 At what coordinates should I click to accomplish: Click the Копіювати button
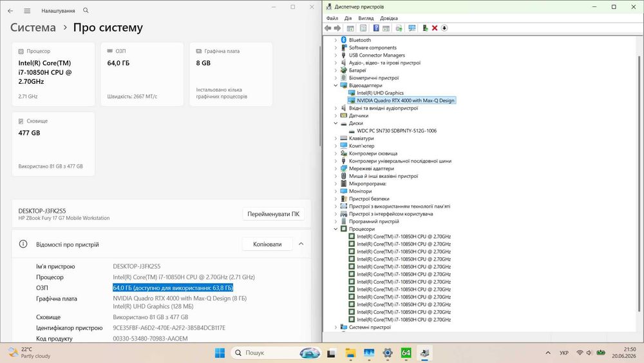point(267,244)
